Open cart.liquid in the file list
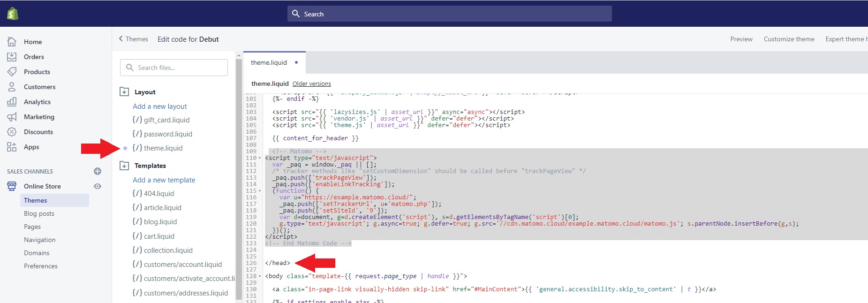The width and height of the screenshot is (868, 303). pyautogui.click(x=159, y=236)
